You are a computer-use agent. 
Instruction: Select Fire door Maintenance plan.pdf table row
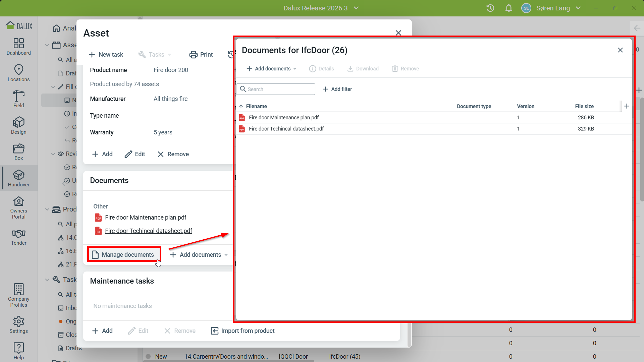434,118
